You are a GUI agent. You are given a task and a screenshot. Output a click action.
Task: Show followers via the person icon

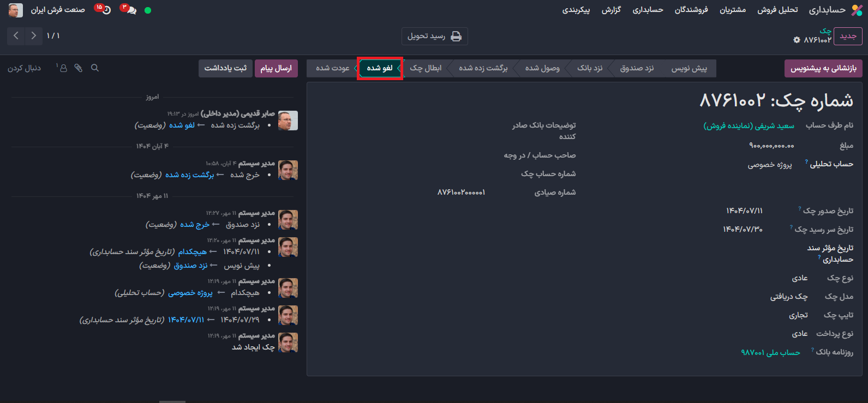click(63, 68)
